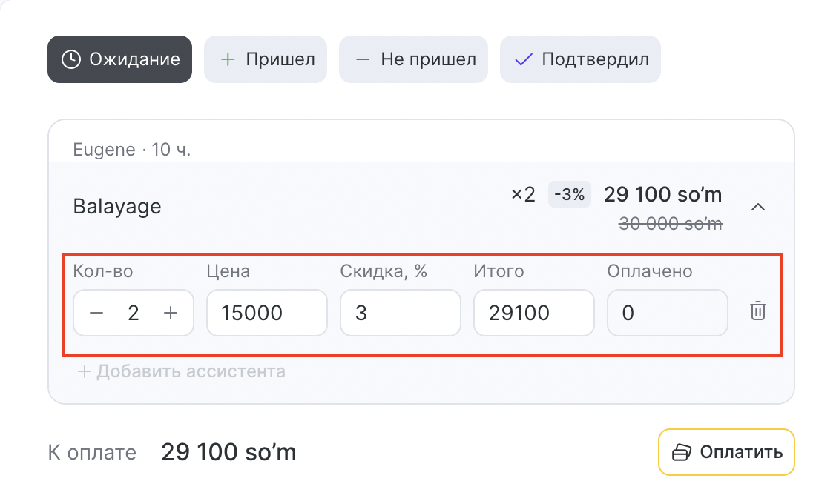Click the checkmark icon on Подтвердил
The height and width of the screenshot is (504, 816).
524,59
